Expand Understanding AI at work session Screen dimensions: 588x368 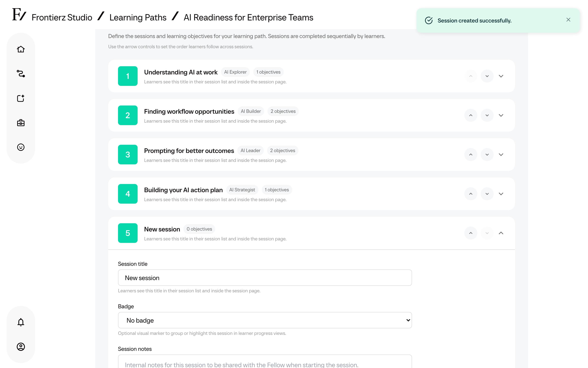pos(501,76)
